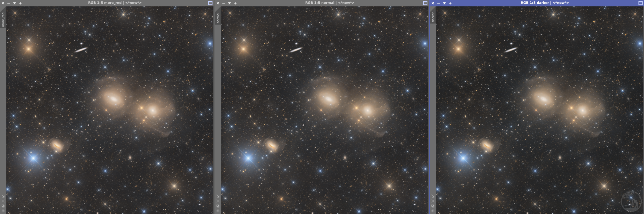Click the plus icon in the darker title bar

click(450, 3)
